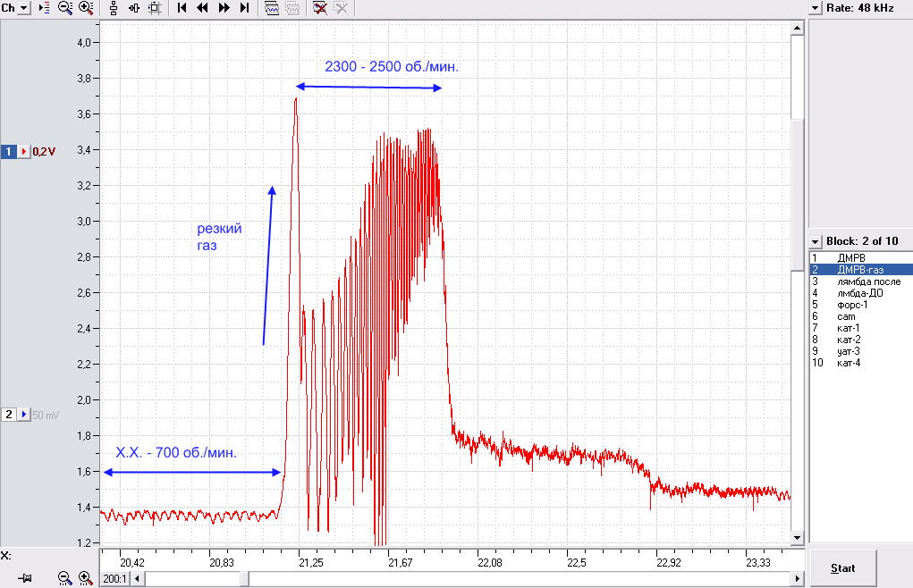Select the кат-2 block
Viewport: 913px width, 588px height.
[860, 340]
